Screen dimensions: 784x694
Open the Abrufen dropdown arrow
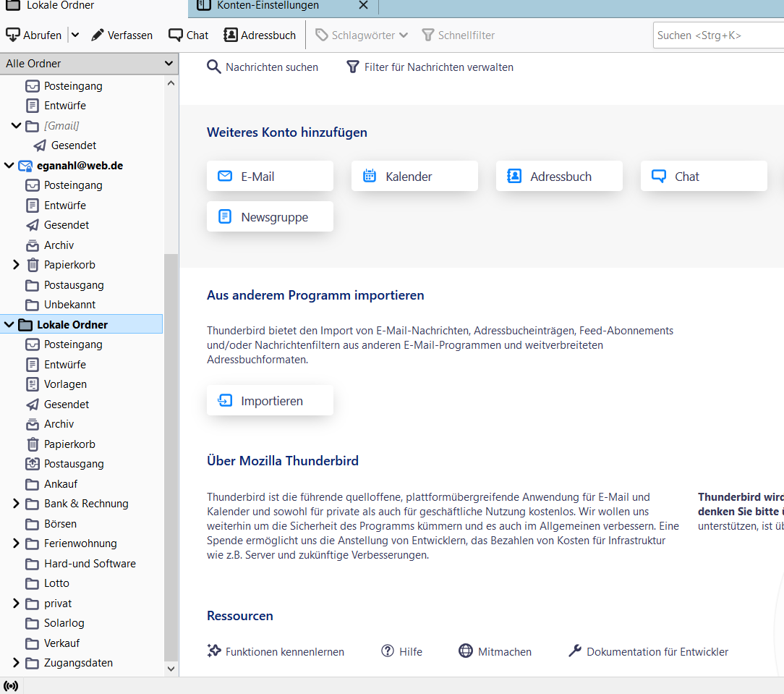tap(75, 35)
